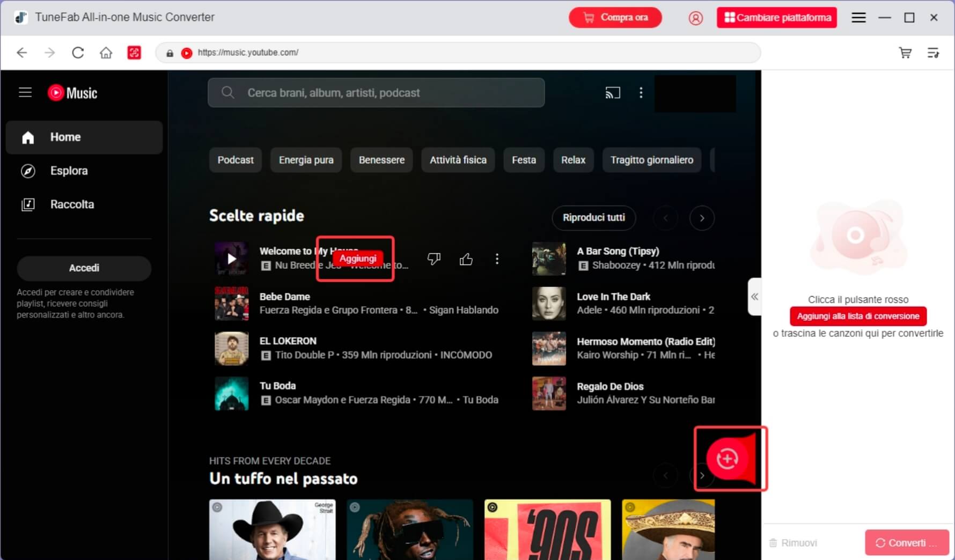This screenshot has width=955, height=560.
Task: Go to home page via house icon
Action: pos(106,53)
